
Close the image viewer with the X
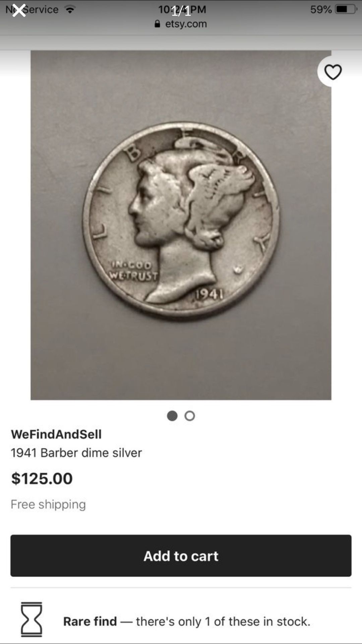click(x=19, y=10)
